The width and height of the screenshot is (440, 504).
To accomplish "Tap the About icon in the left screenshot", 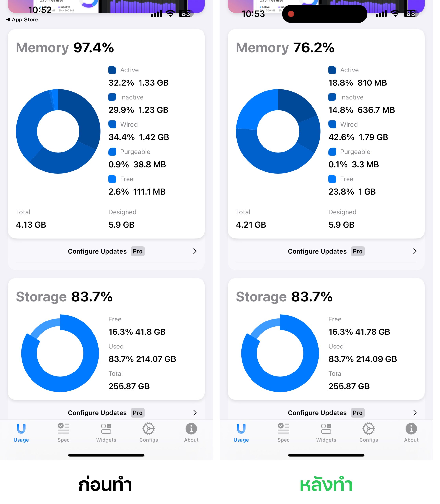I will click(x=191, y=429).
